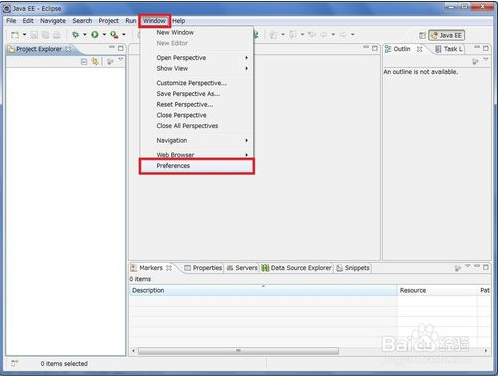This screenshot has width=498, height=376.
Task: Open the Debug dropdown arrow
Action: click(x=85, y=34)
